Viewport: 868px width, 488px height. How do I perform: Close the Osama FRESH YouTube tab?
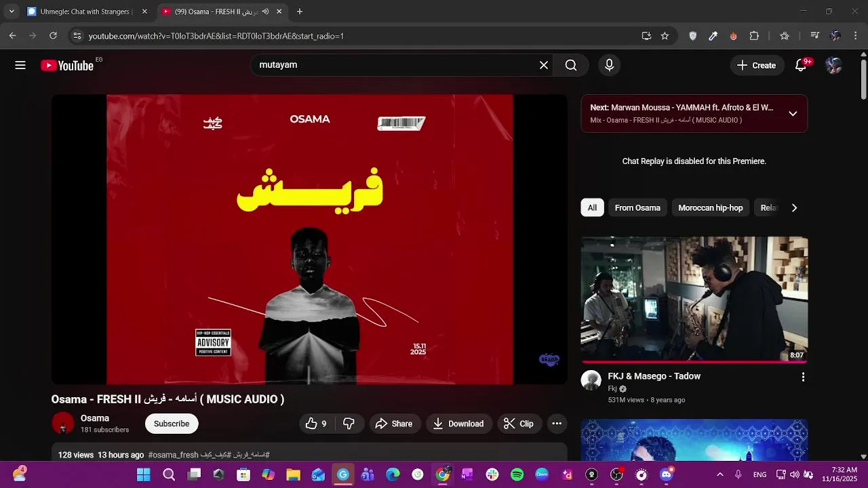[x=279, y=12]
